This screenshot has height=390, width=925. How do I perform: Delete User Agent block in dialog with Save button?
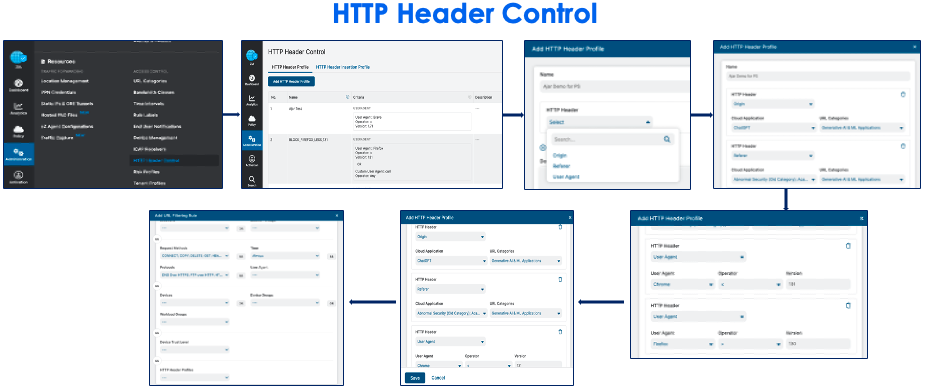coord(560,332)
